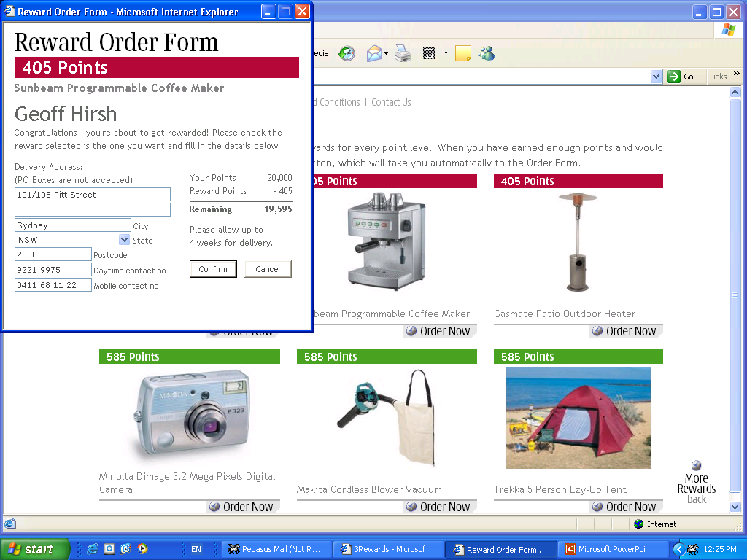This screenshot has width=747, height=560.
Task: Click the street address field with Pitt Street
Action: click(93, 194)
